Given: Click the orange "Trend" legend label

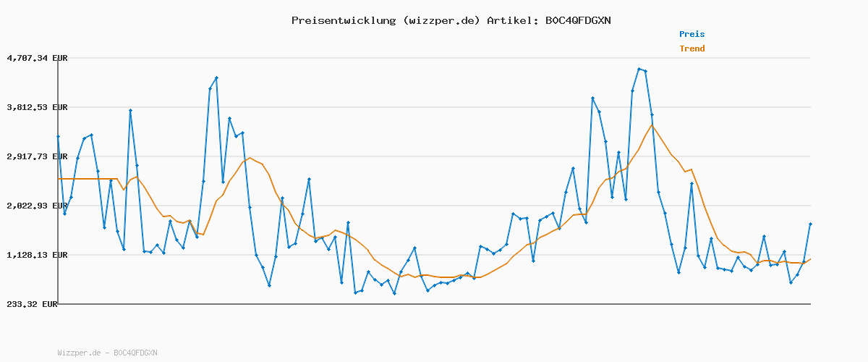Looking at the screenshot, I should click(x=692, y=49).
